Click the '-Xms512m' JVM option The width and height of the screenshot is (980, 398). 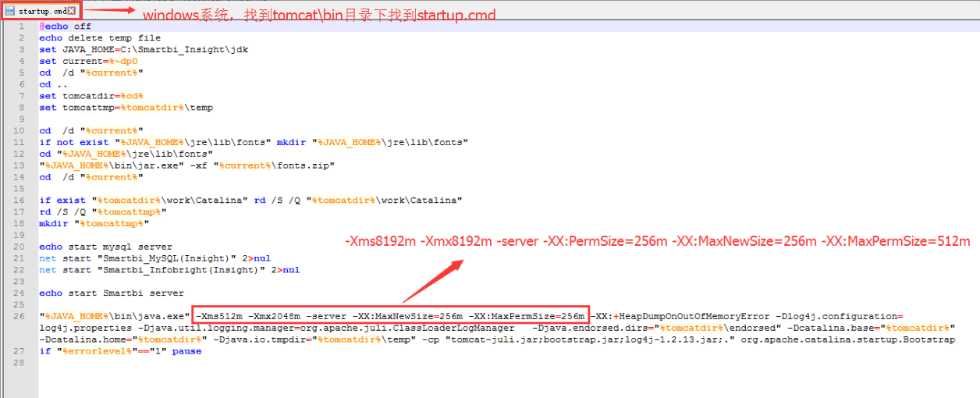221,316
